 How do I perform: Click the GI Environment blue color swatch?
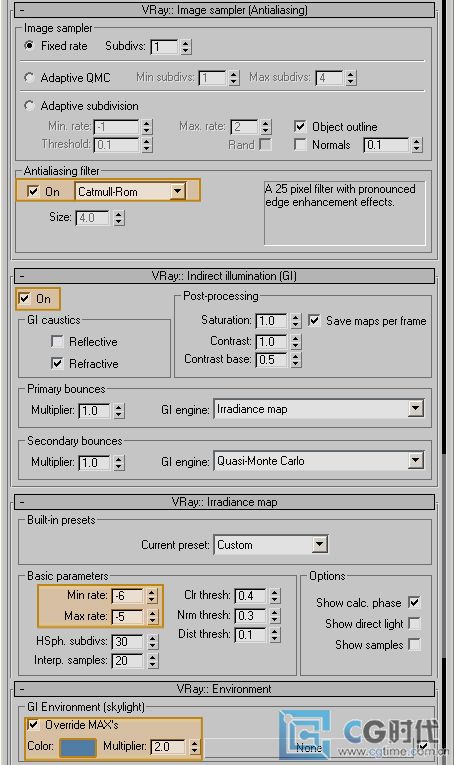coord(78,747)
